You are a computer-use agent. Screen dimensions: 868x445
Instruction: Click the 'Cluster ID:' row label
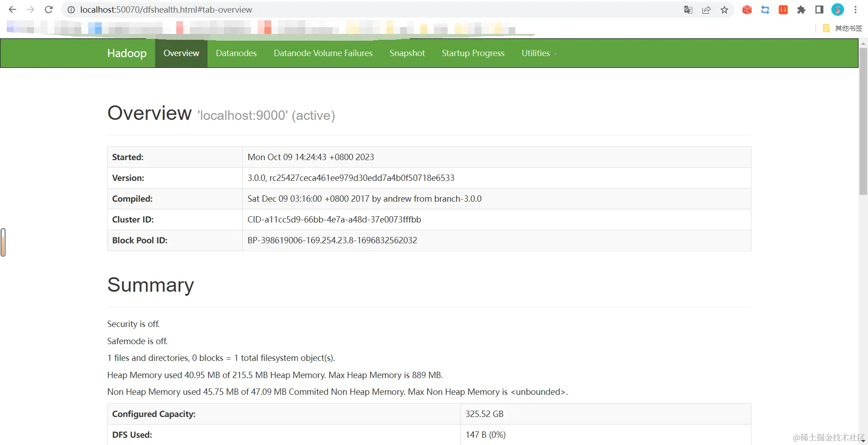tap(133, 219)
